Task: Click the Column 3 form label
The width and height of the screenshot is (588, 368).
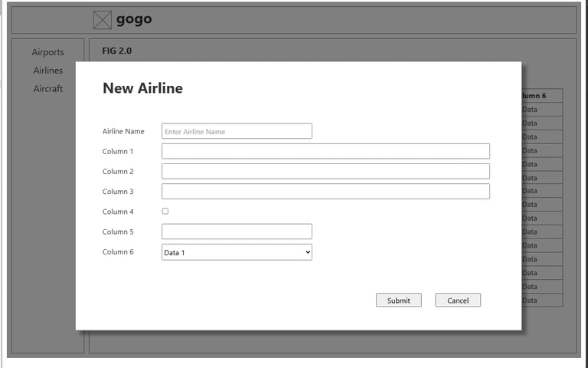Action: 118,192
